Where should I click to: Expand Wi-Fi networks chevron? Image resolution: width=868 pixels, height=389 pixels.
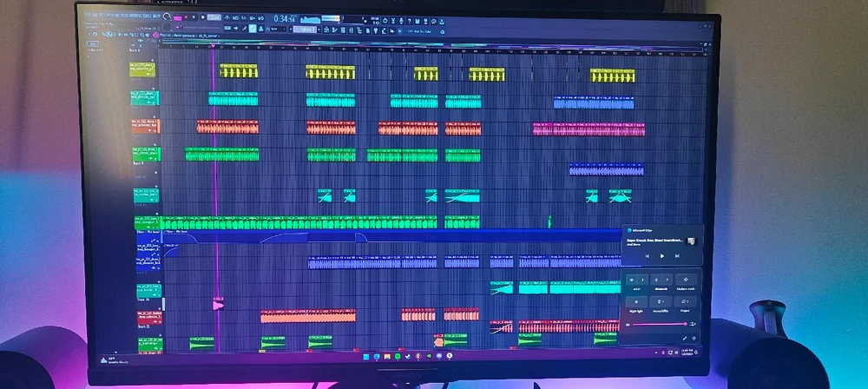(642, 280)
